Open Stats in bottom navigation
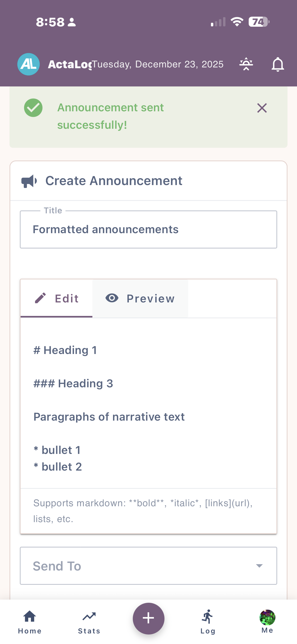 click(x=89, y=622)
